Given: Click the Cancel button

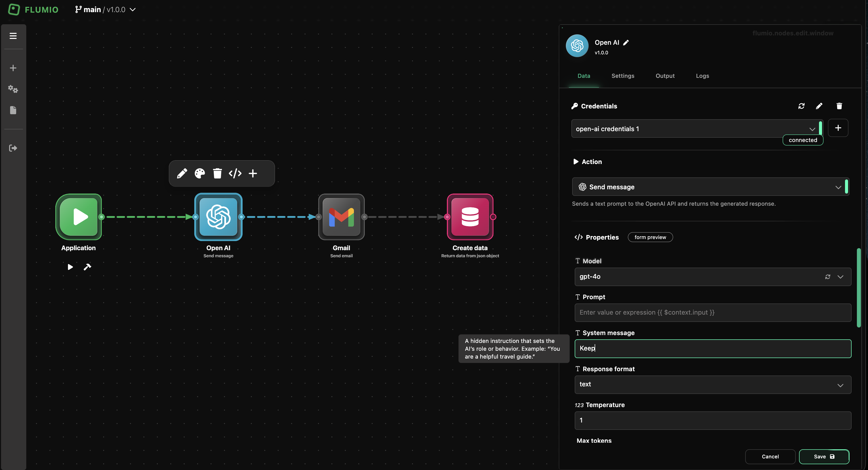Looking at the screenshot, I should click(x=770, y=457).
